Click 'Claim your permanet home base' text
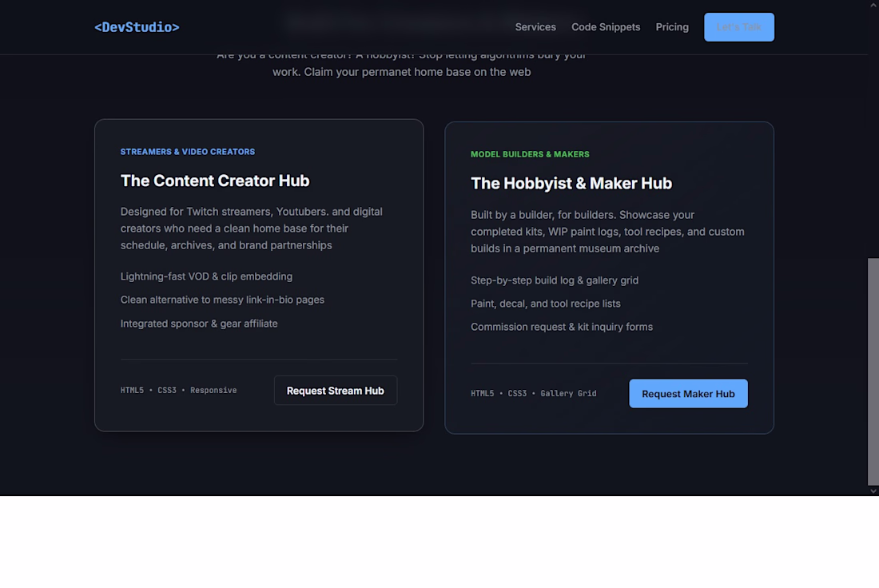 click(x=401, y=72)
